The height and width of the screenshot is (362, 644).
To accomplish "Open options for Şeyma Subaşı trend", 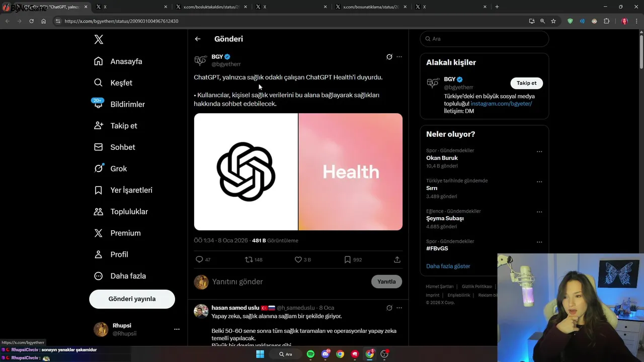I will click(x=539, y=212).
